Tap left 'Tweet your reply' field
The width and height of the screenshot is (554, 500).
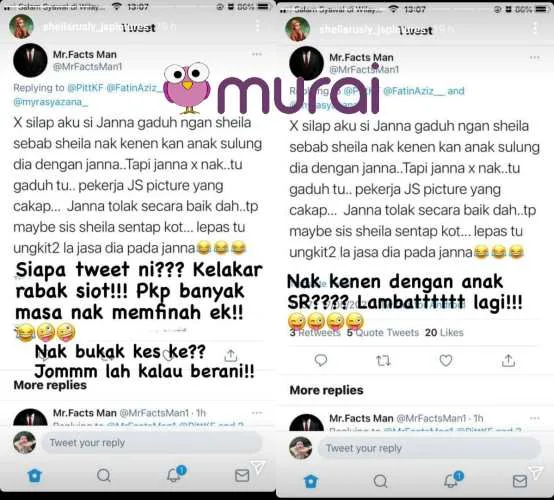click(x=152, y=442)
